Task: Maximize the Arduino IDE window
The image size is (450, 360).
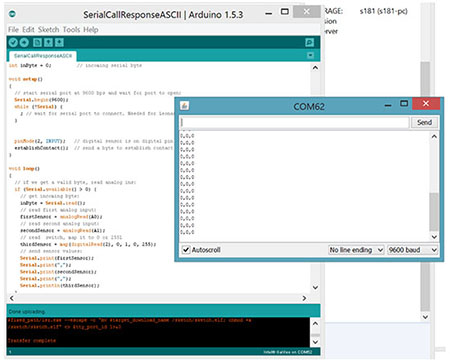Action: coord(284,12)
